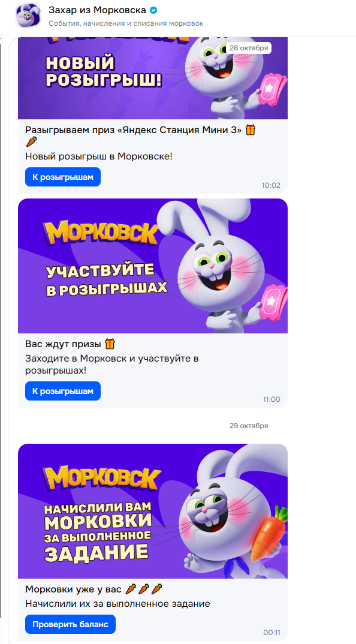The image size is (356, 644).
Task: Open the Захар из Морковска avatar icon
Action: pyautogui.click(x=28, y=16)
